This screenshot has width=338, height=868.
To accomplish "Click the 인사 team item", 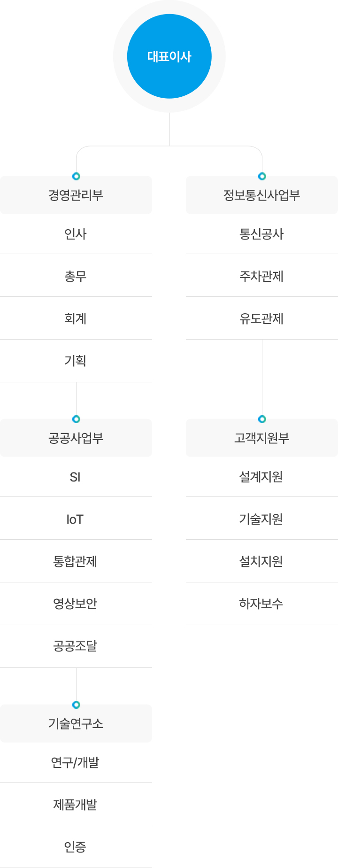I will pos(76,234).
